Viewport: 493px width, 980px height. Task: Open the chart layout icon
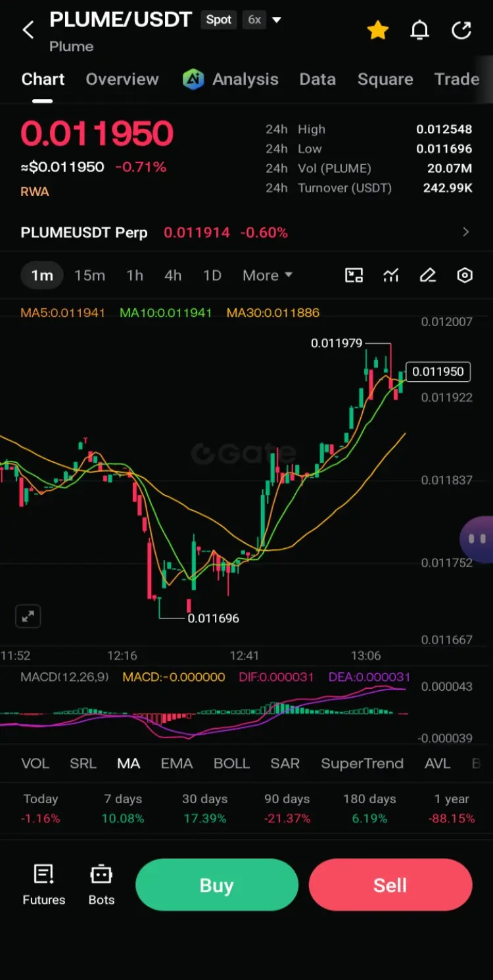coord(354,275)
